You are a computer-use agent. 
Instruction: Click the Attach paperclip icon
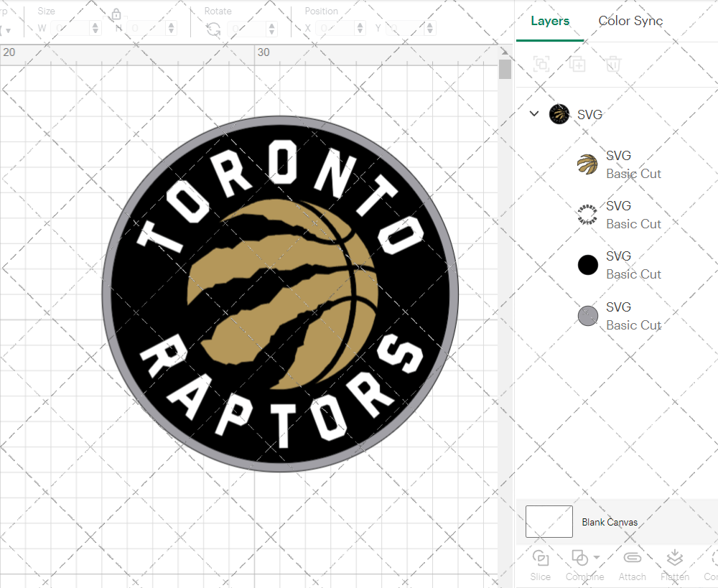(632, 558)
